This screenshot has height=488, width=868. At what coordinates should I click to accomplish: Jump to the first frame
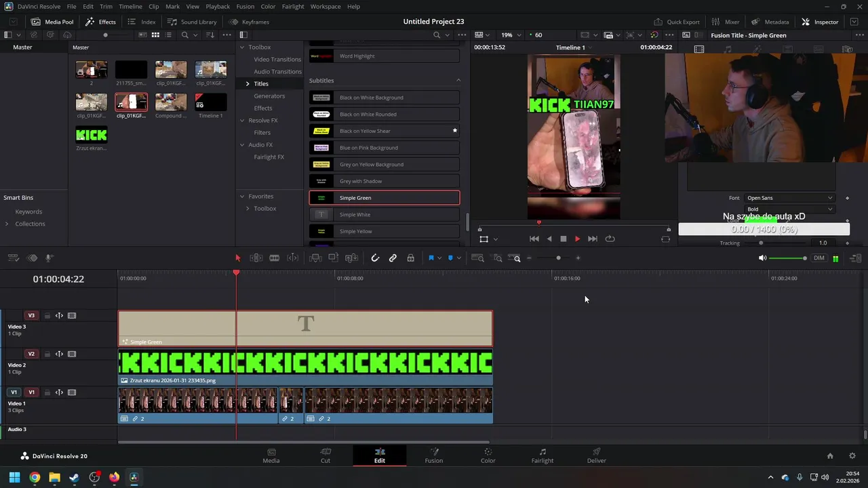534,239
